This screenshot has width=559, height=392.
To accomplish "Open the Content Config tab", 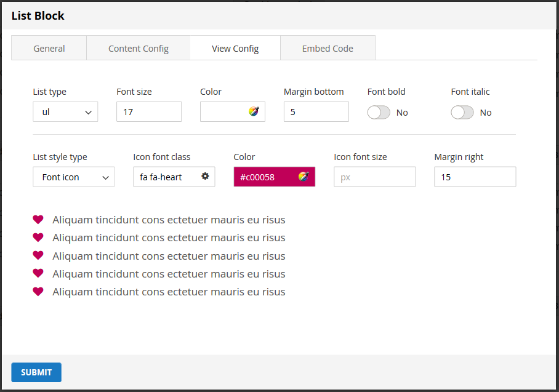I will pyautogui.click(x=139, y=49).
